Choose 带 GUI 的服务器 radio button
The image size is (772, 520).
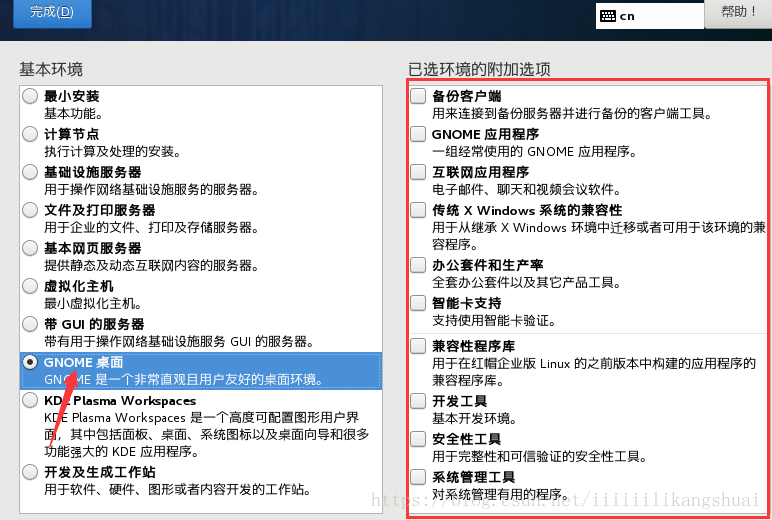point(30,324)
